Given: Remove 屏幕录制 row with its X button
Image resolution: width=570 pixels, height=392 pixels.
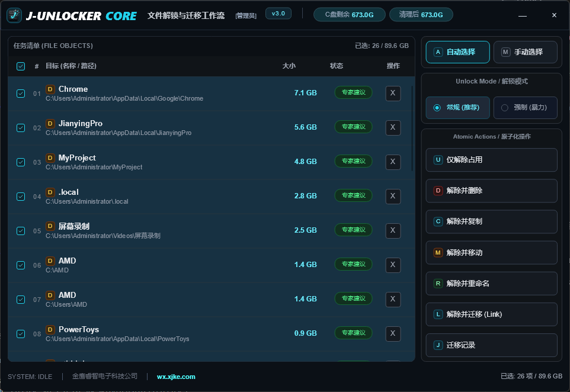Looking at the screenshot, I should (393, 230).
